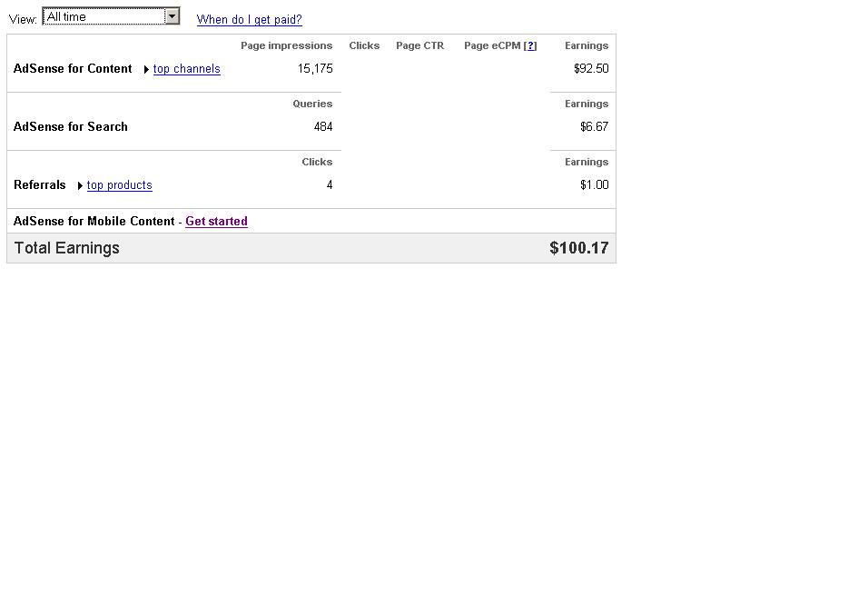Select the 484 queries value
The image size is (868, 606).
pos(323,127)
